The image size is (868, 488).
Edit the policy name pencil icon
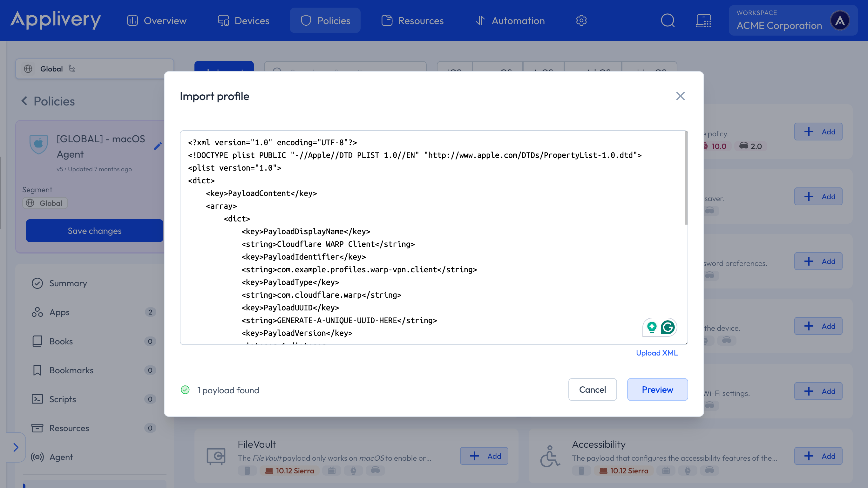(x=158, y=146)
